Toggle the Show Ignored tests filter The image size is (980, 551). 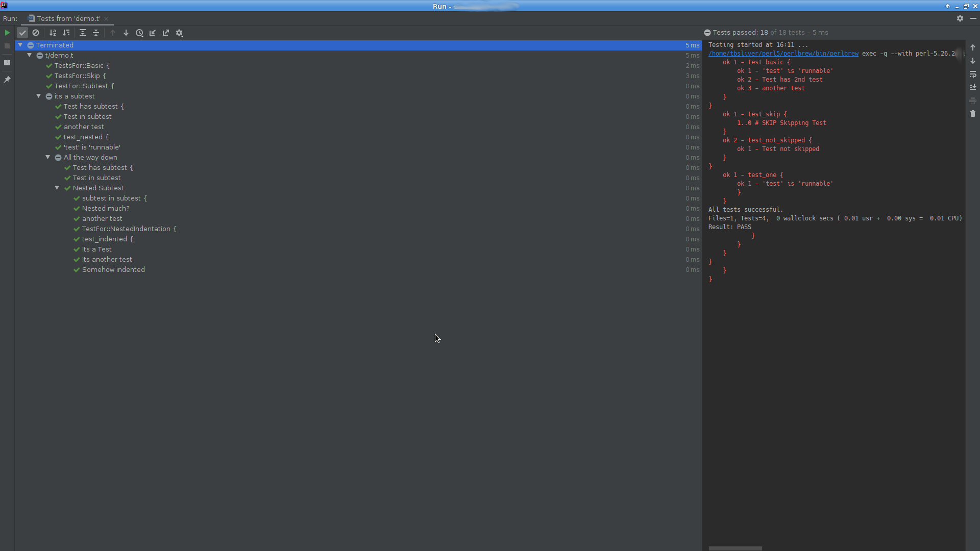(36, 33)
